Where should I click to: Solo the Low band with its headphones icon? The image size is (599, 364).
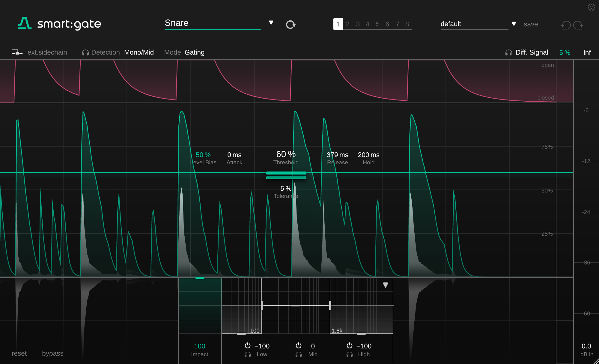click(x=247, y=355)
